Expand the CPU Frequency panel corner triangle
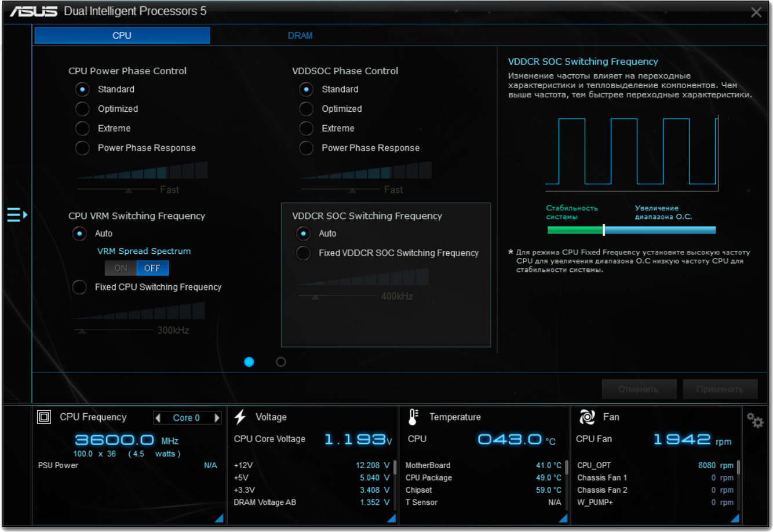Screen dimensions: 773x532 218,518
